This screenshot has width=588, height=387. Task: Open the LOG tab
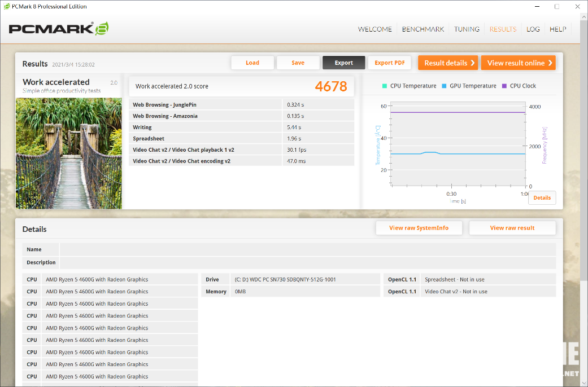click(x=533, y=29)
